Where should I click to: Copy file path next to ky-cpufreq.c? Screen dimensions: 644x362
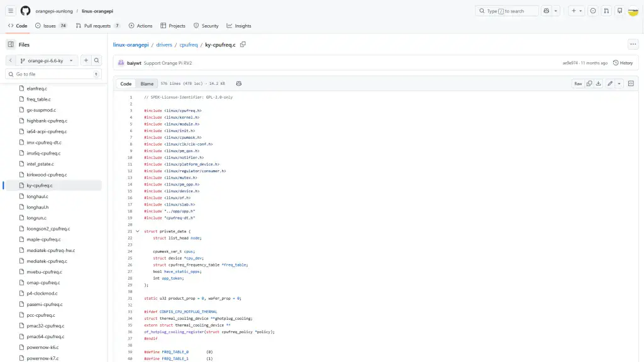[243, 45]
